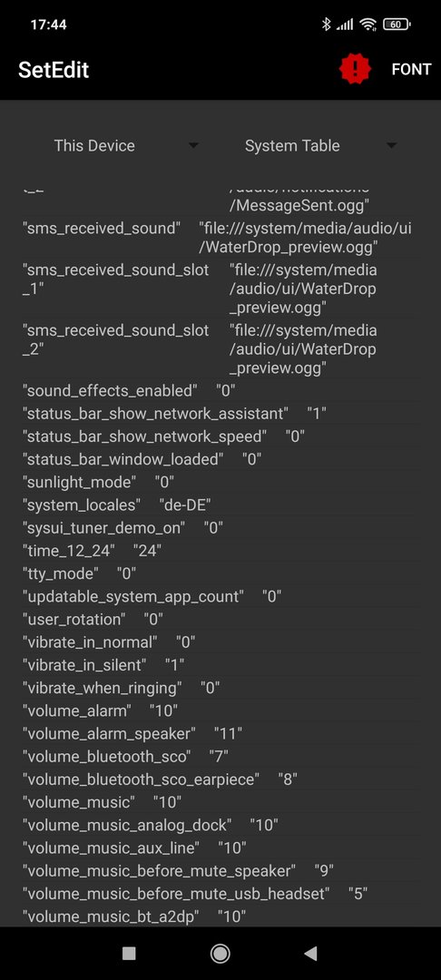Open the This Device dropdown
Viewport: 441px width, 980px height.
[x=127, y=145]
